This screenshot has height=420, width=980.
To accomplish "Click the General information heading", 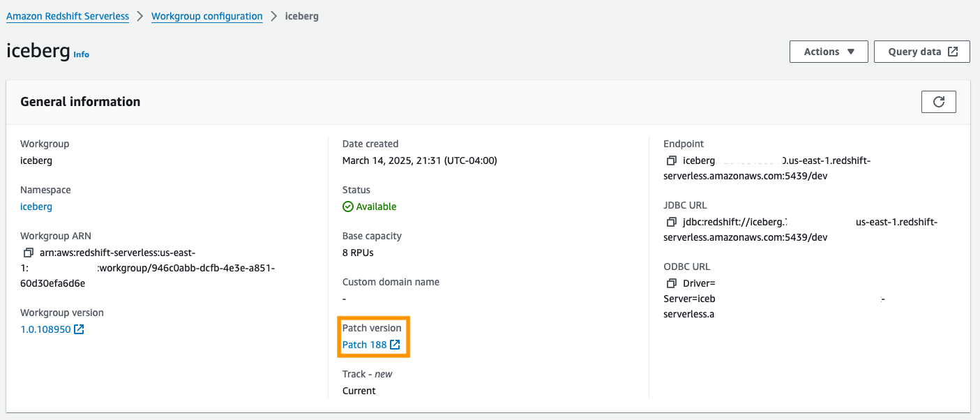I will coord(80,102).
